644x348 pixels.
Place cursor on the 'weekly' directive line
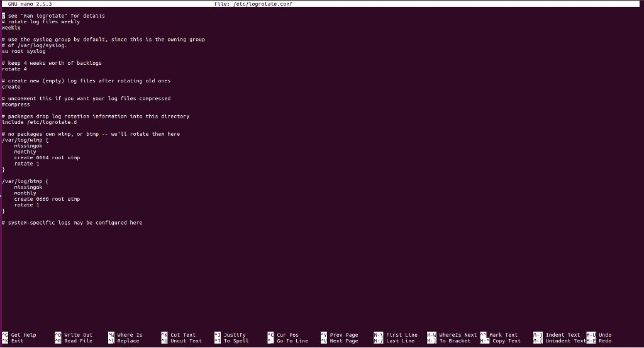pyautogui.click(x=11, y=28)
